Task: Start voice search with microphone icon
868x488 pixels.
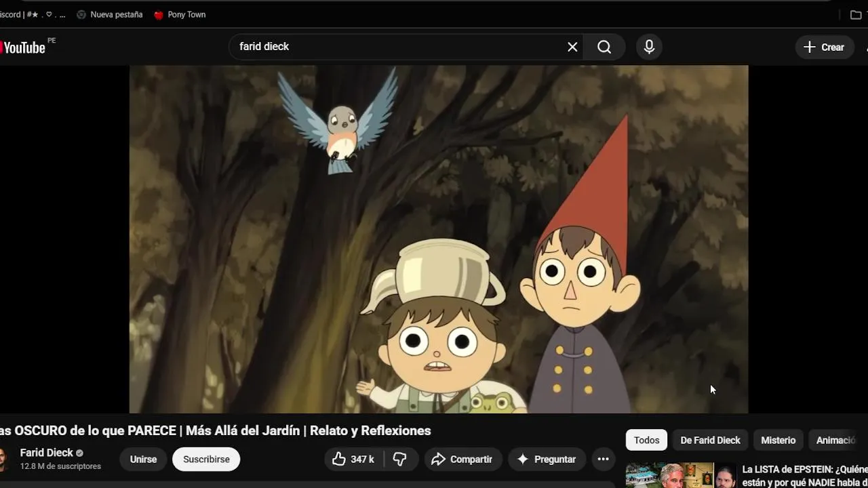Action: pos(649,47)
